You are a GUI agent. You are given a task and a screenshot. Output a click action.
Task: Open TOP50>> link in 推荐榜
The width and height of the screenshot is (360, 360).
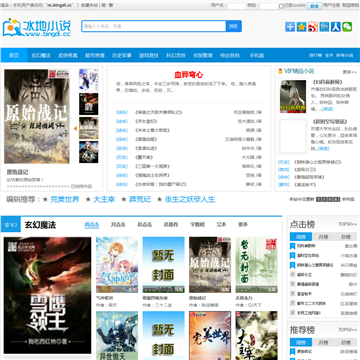pos(348,330)
